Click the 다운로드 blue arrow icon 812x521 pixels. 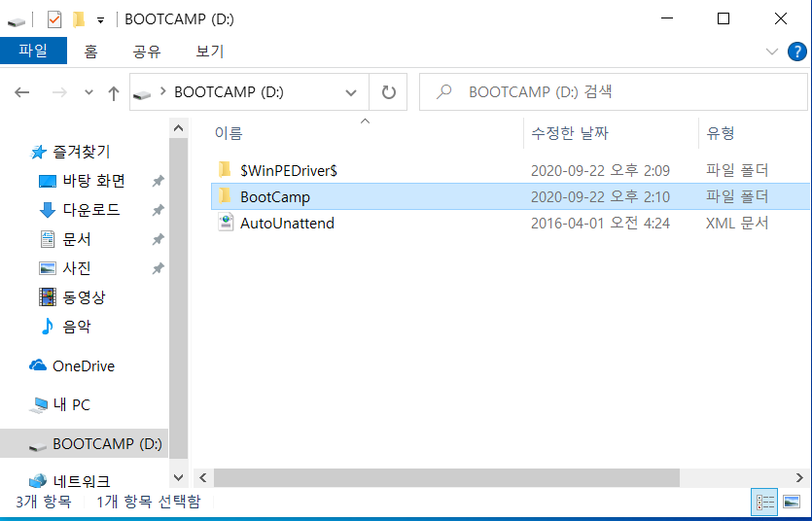tap(47, 210)
